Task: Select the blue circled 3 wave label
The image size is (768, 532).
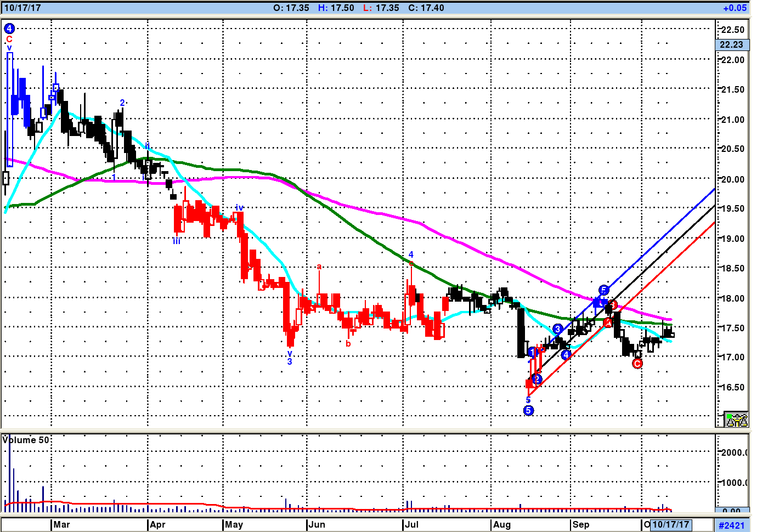Action: tap(558, 329)
